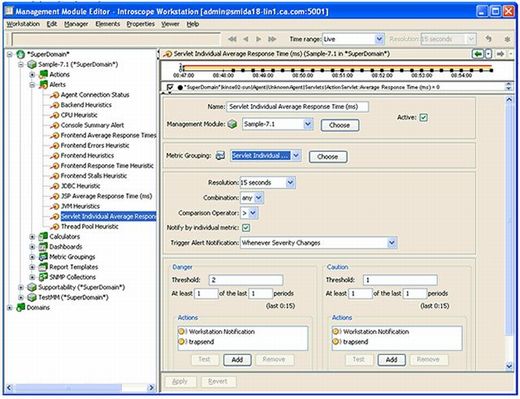The height and width of the screenshot is (399, 520).
Task: Open the alert Resolution 15 seconds dropdown
Action: pyautogui.click(x=290, y=183)
